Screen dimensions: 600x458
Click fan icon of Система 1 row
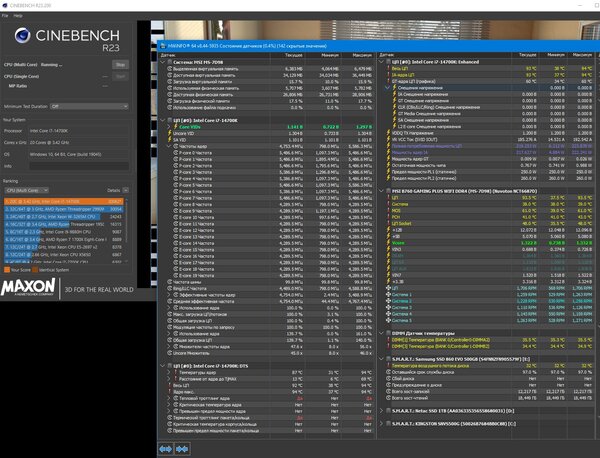[388, 295]
